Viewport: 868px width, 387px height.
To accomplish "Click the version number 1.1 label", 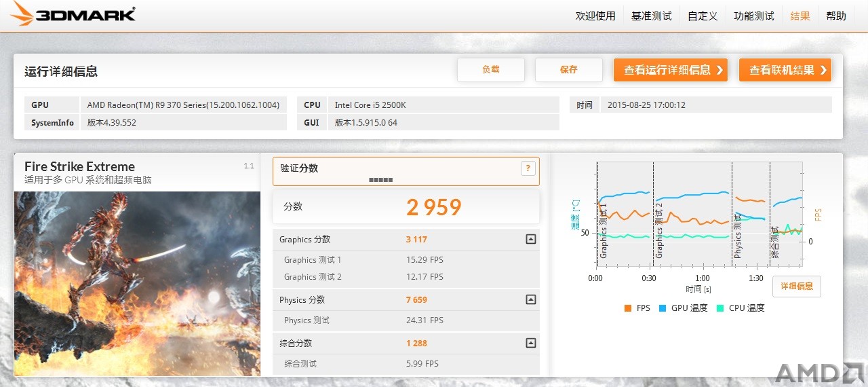I will [x=249, y=166].
